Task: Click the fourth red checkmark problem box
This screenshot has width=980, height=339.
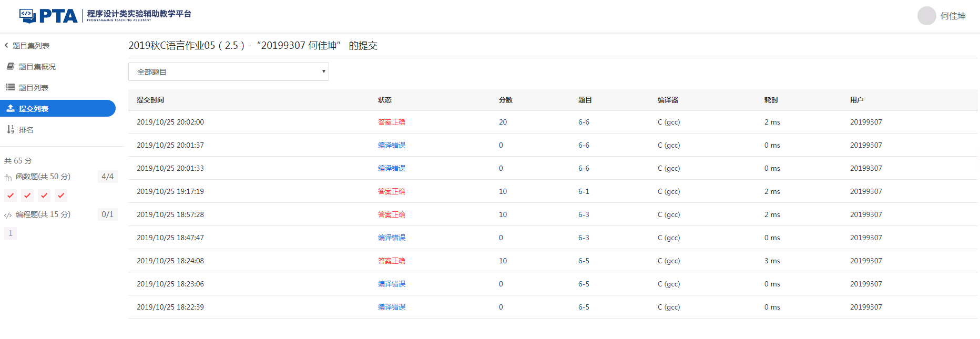Action: 61,196
